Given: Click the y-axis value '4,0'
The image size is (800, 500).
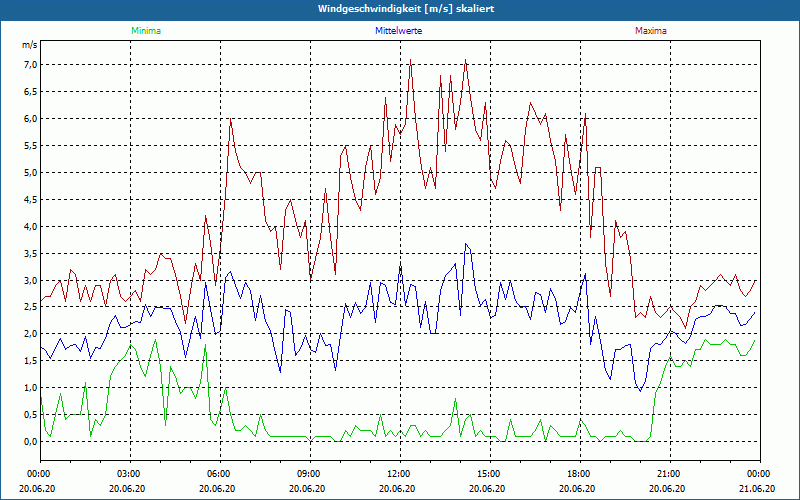Looking at the screenshot, I should [x=30, y=227].
